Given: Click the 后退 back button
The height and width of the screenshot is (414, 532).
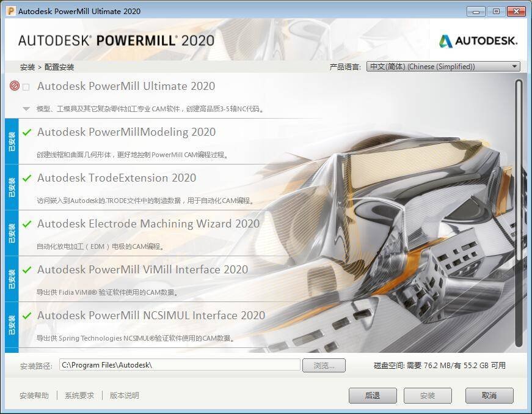Looking at the screenshot, I should pos(373,396).
